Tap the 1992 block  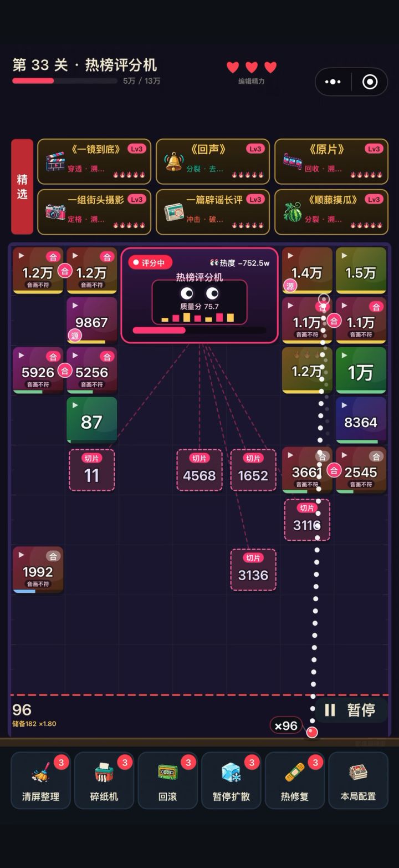tap(38, 570)
